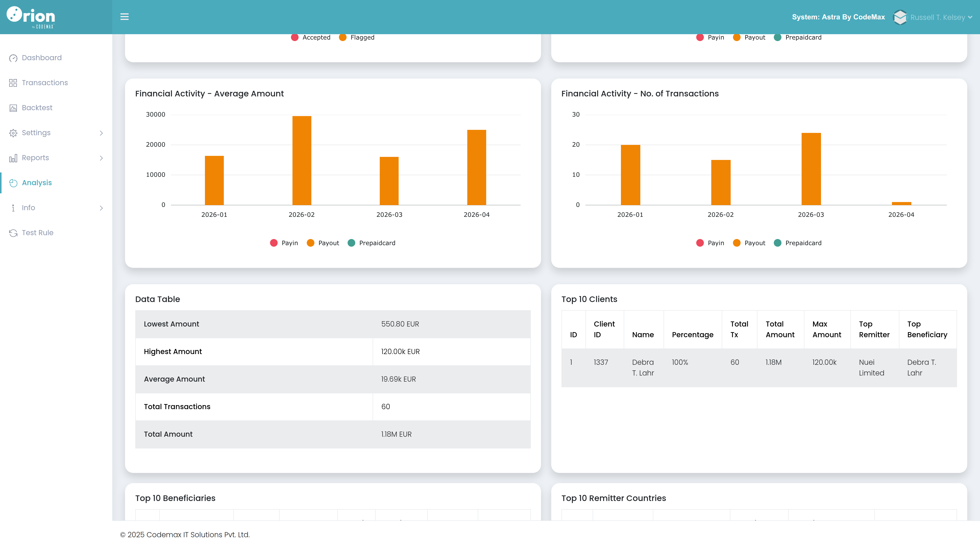Click the Test Rule refresh icon
The image size is (980, 551).
coord(13,233)
